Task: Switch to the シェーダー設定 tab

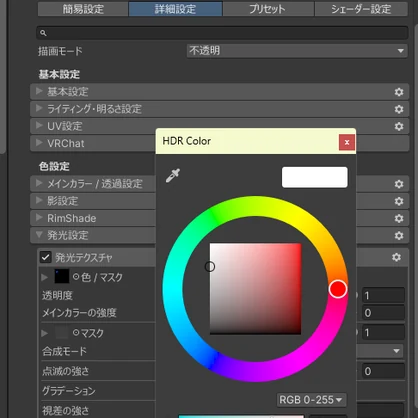Action: point(361,9)
